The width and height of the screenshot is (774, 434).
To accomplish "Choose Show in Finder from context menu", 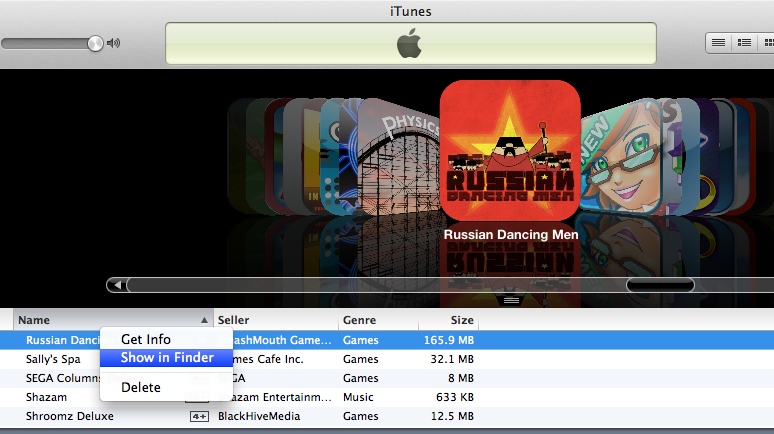I will pyautogui.click(x=166, y=358).
